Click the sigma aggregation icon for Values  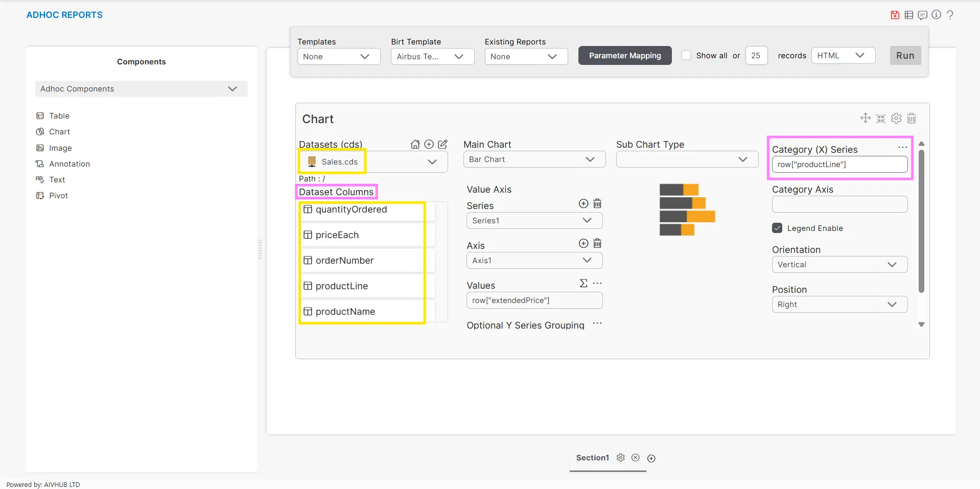point(584,283)
